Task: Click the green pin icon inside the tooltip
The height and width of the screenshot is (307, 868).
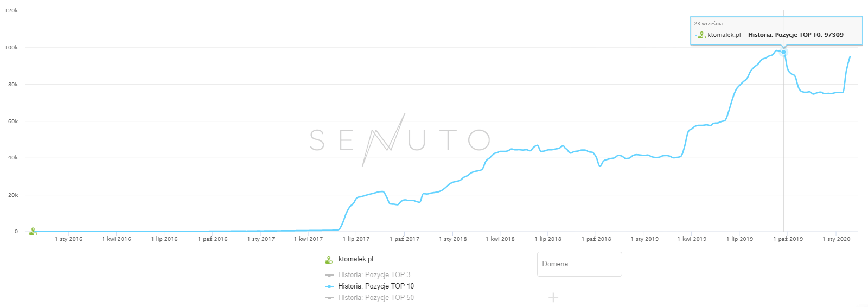Action: click(x=701, y=35)
